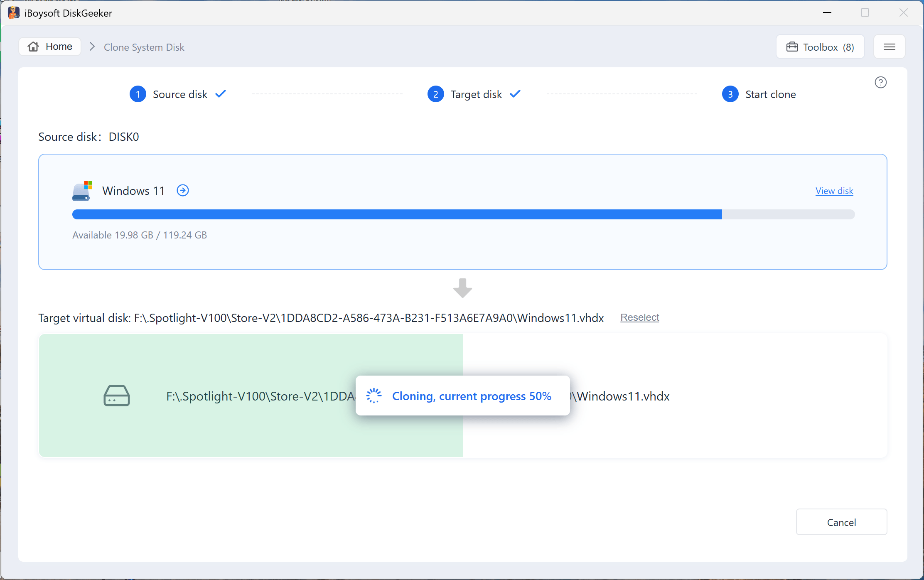This screenshot has height=580, width=924.
Task: Click the Windows11.vhdx target file name
Action: (623, 396)
